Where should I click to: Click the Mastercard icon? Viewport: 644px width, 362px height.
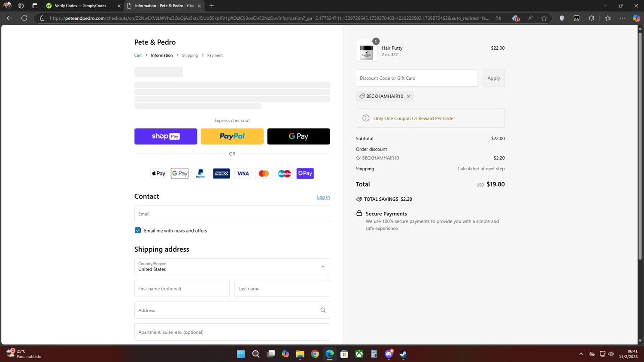point(264,173)
